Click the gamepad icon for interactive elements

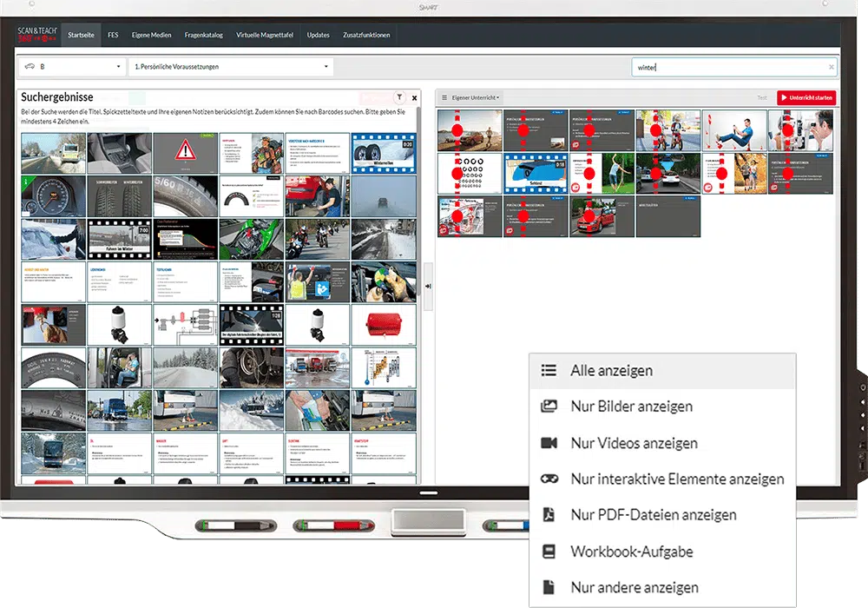click(549, 479)
